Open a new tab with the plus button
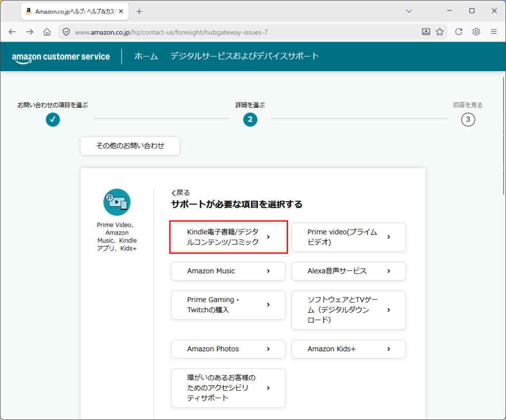This screenshot has height=420, width=506. pos(139,12)
